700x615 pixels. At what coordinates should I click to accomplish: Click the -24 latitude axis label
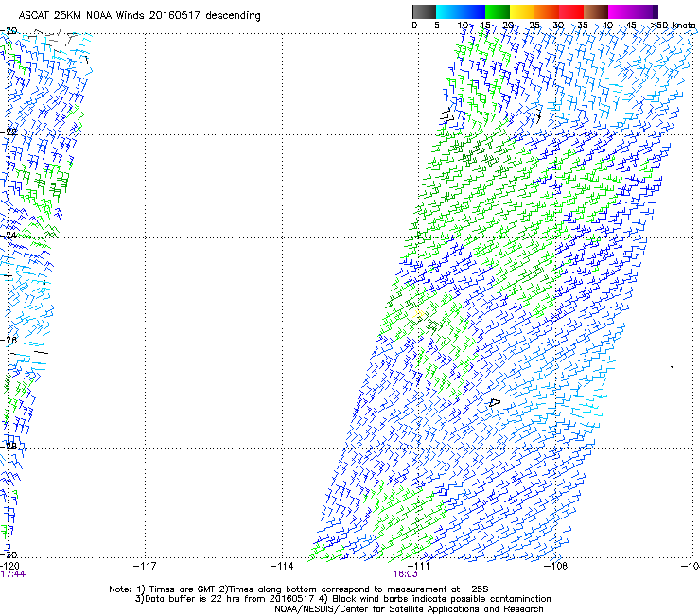click(x=9, y=235)
